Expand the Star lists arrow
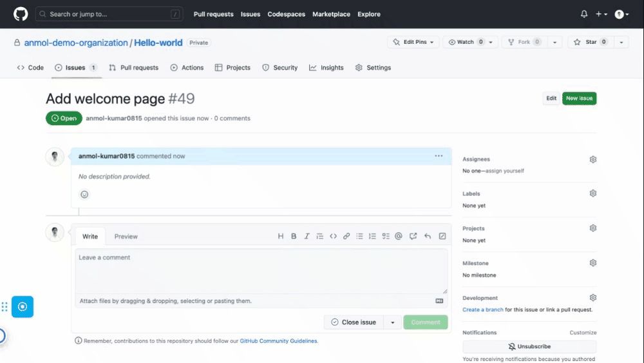This screenshot has height=363, width=644. (x=621, y=42)
